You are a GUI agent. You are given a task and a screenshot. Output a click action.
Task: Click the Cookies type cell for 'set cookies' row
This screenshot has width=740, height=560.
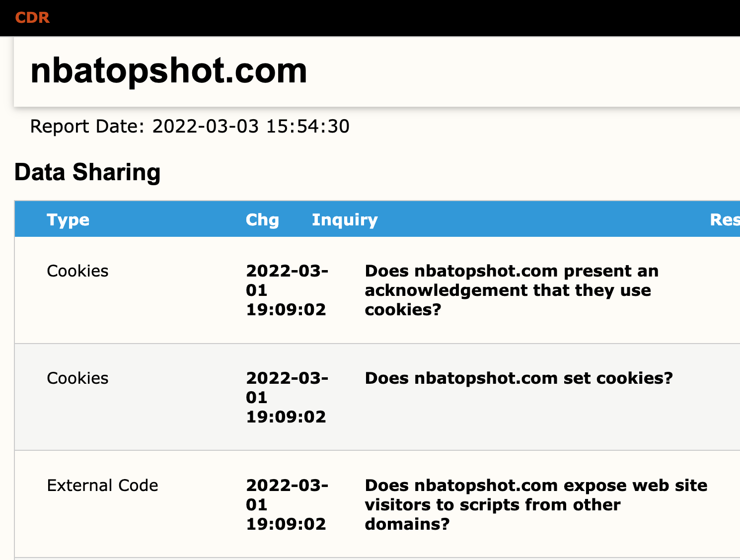tap(77, 378)
